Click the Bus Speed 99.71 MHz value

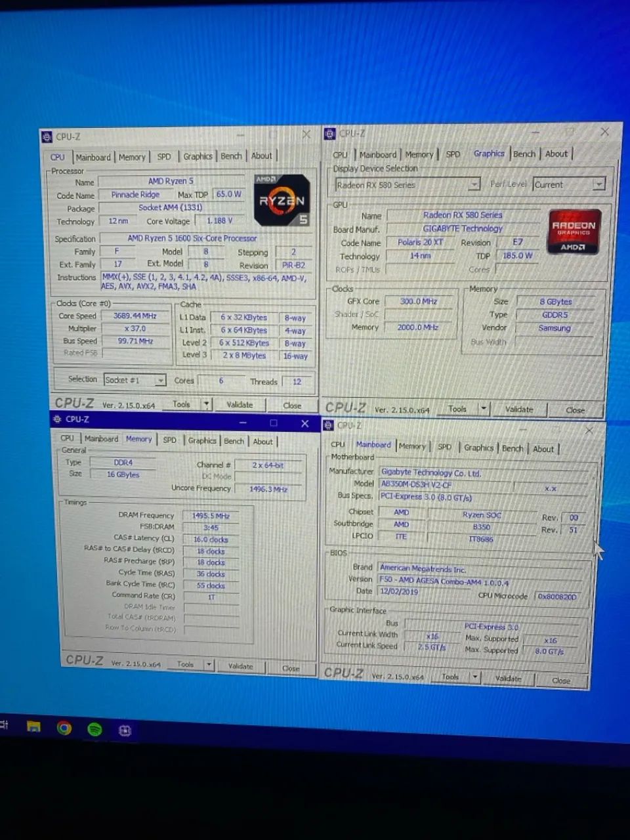tap(135, 341)
